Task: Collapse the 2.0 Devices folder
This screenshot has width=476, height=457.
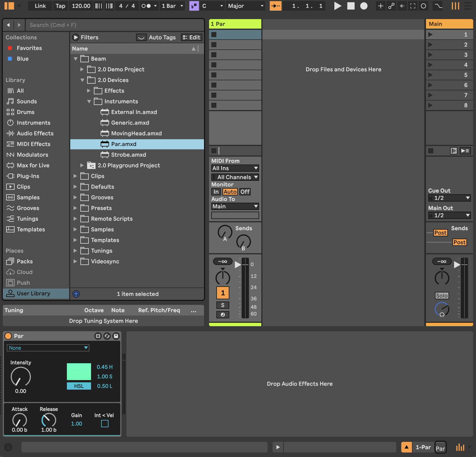Action: [82, 80]
